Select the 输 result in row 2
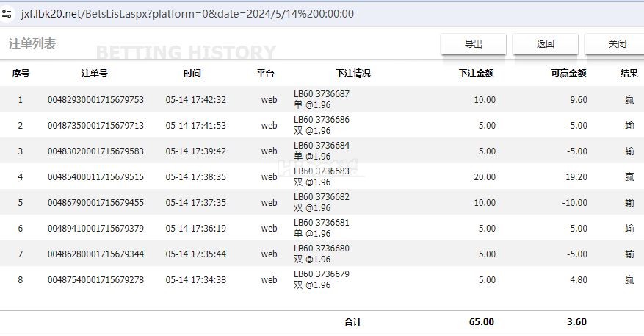The width and height of the screenshot is (644, 336). [x=629, y=126]
